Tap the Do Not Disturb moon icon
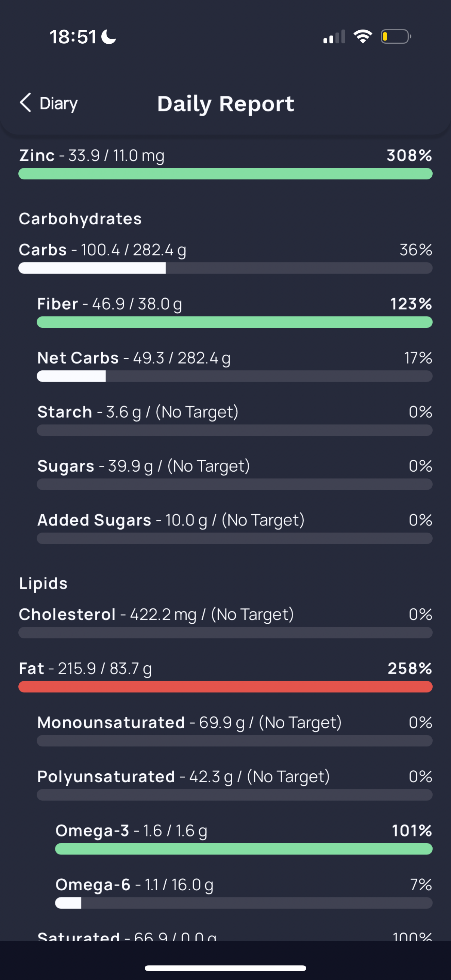Viewport: 451px width, 980px height. coord(109,37)
